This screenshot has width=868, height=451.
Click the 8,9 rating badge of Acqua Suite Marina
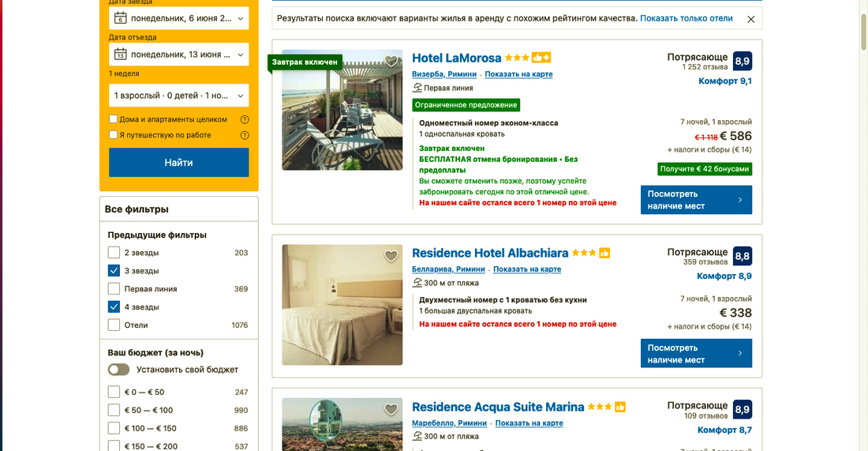(x=743, y=409)
